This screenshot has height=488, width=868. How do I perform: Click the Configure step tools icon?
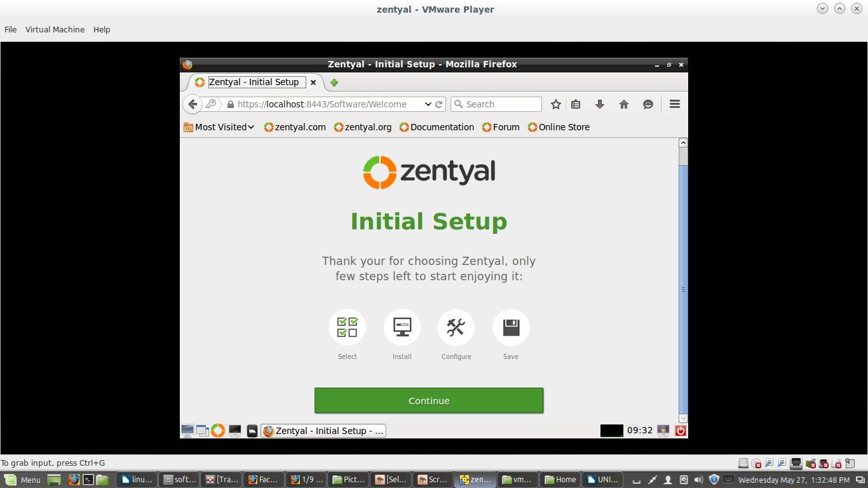pyautogui.click(x=456, y=327)
